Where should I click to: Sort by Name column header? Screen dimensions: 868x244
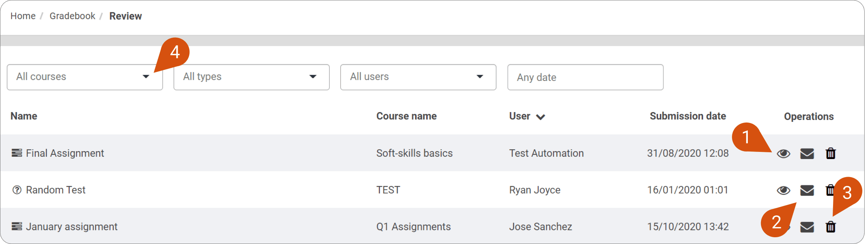[x=24, y=116]
